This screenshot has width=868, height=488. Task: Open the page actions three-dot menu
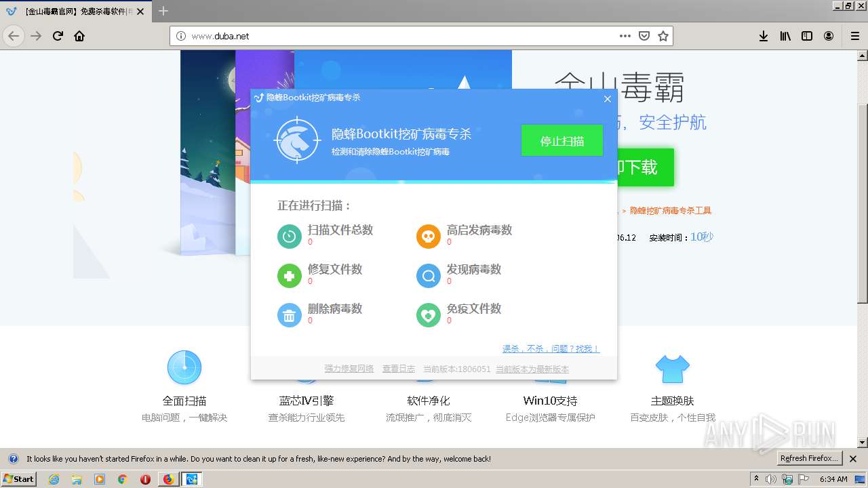pos(625,36)
